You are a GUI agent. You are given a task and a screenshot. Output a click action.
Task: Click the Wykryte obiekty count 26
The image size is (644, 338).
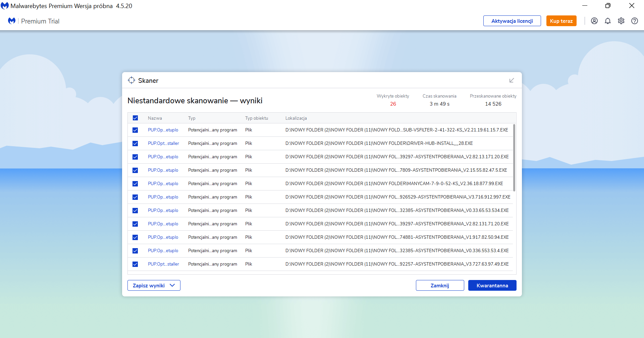pyautogui.click(x=393, y=104)
